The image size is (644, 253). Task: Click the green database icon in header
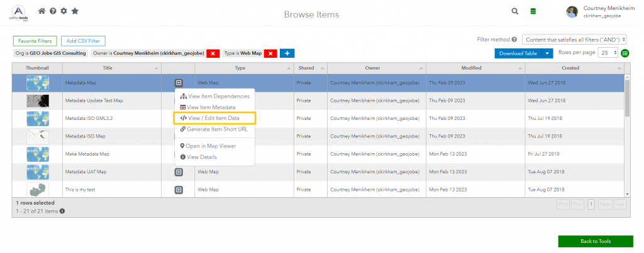(533, 11)
